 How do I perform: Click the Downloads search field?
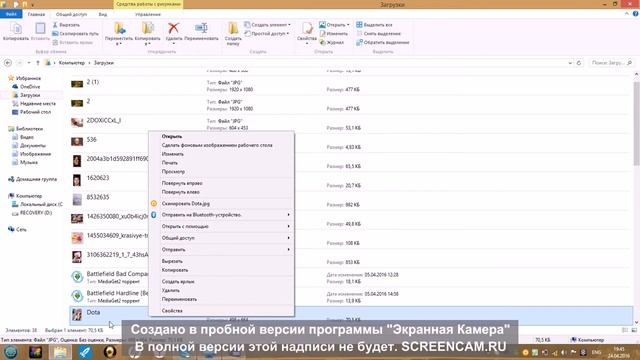[611, 63]
